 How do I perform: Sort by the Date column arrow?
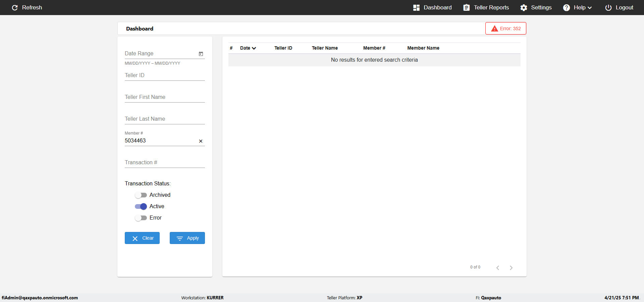254,48
